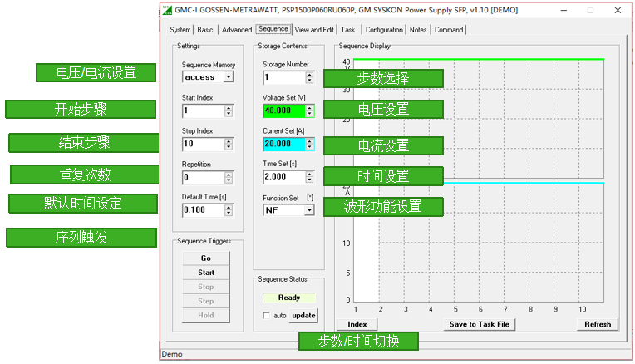Decrement the Stop Index spinner
Viewport: 635px width, 364px height.
(x=229, y=147)
